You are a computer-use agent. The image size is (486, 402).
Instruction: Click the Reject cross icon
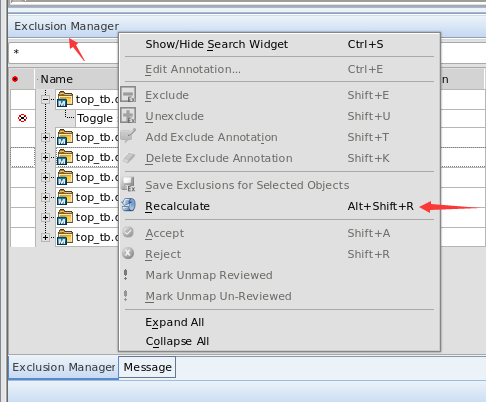coord(128,253)
